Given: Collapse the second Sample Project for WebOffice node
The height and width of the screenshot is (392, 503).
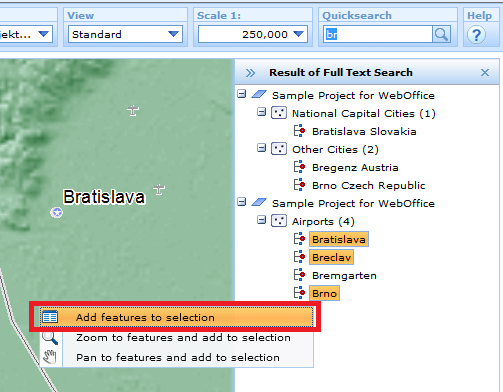Looking at the screenshot, I should coord(242,202).
